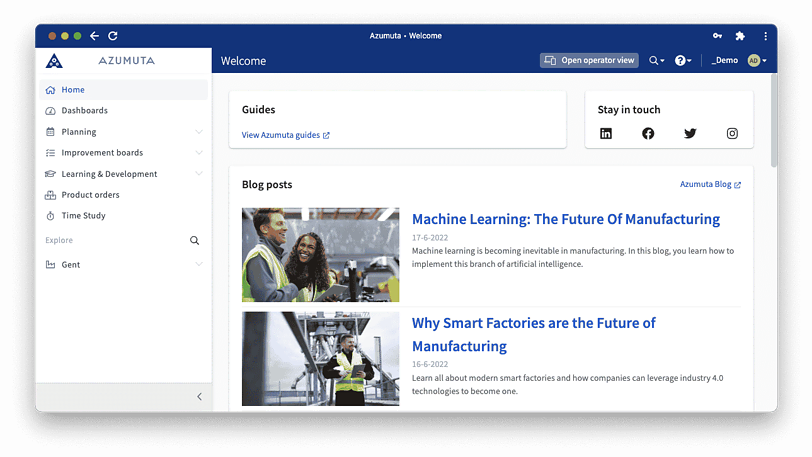Click the Gent factory icon

pyautogui.click(x=50, y=265)
